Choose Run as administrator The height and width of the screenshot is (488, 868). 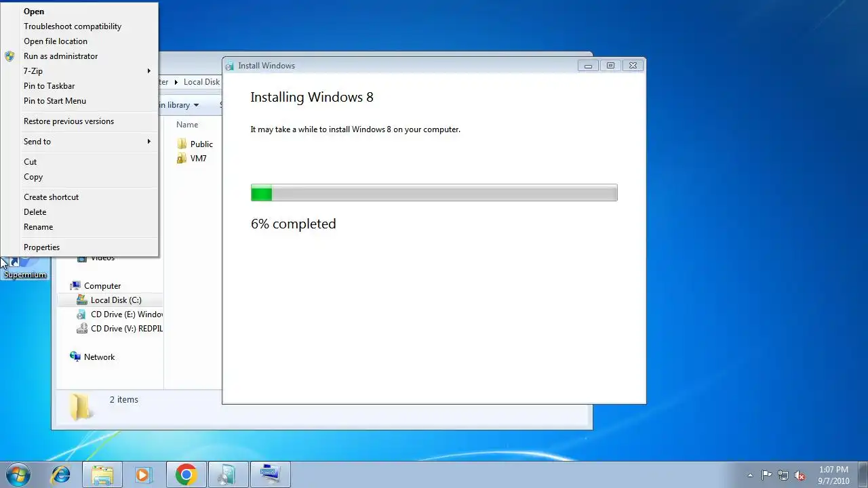(x=80, y=56)
